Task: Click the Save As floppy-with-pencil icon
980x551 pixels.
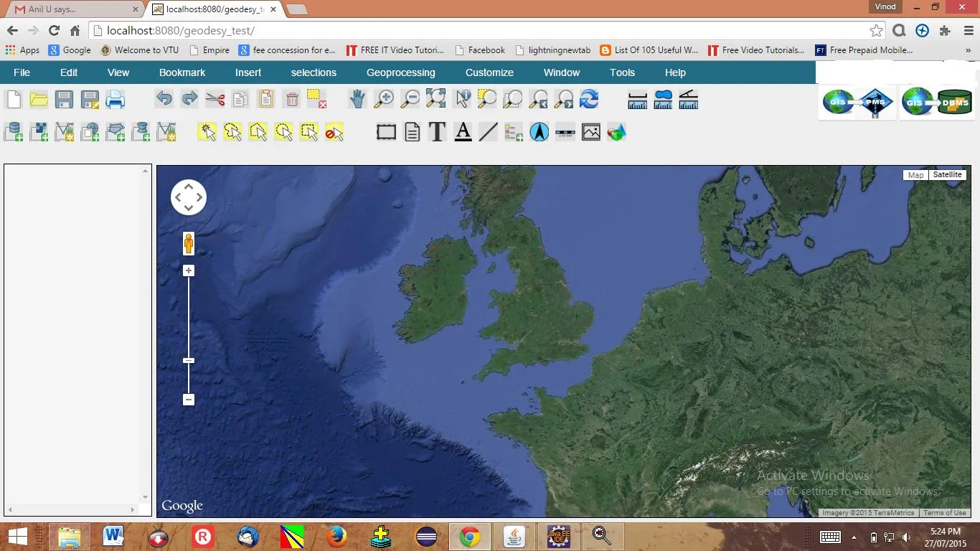Action: 90,99
